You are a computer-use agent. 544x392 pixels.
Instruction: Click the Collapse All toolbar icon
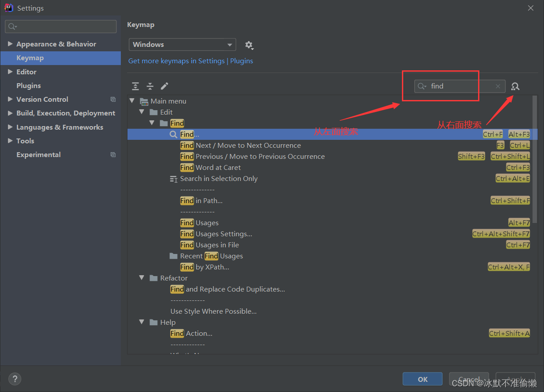(x=150, y=86)
